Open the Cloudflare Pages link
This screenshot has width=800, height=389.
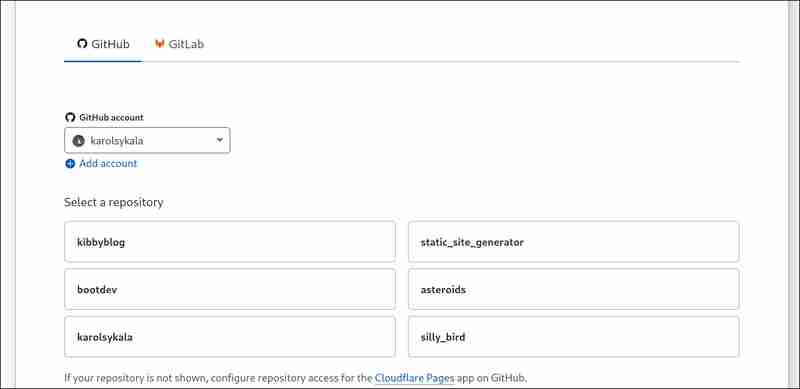click(x=414, y=378)
